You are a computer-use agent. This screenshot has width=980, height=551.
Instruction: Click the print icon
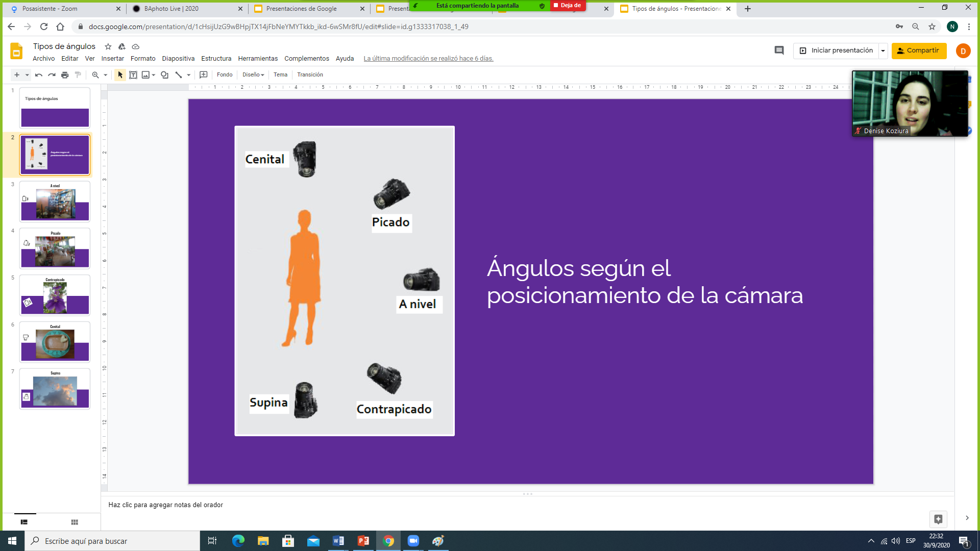pyautogui.click(x=65, y=74)
